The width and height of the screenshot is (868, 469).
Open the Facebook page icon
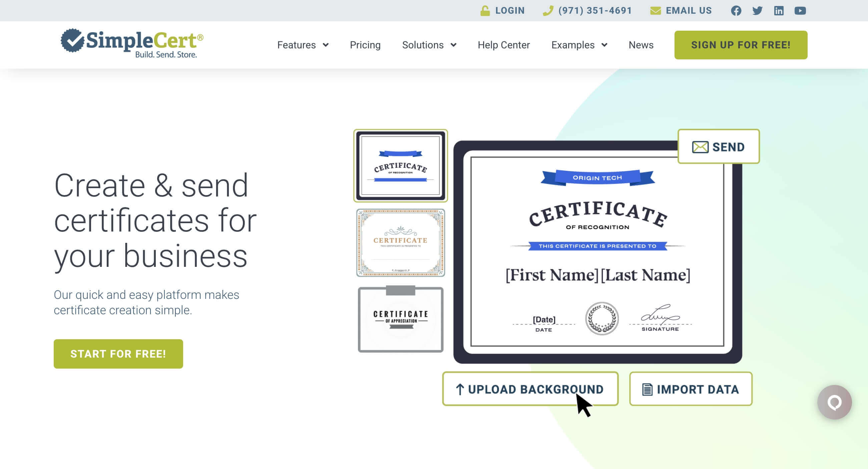click(736, 11)
